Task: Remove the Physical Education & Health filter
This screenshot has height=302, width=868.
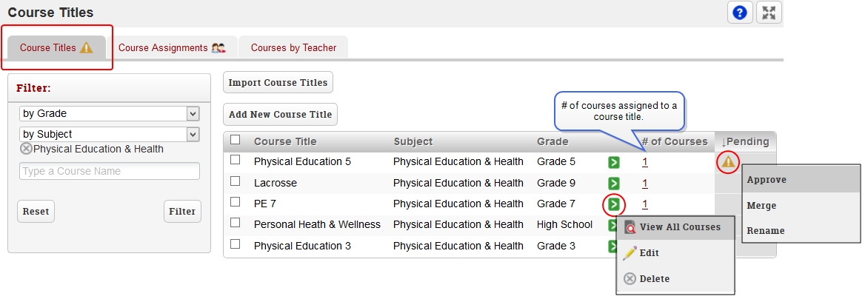Action: [x=26, y=149]
